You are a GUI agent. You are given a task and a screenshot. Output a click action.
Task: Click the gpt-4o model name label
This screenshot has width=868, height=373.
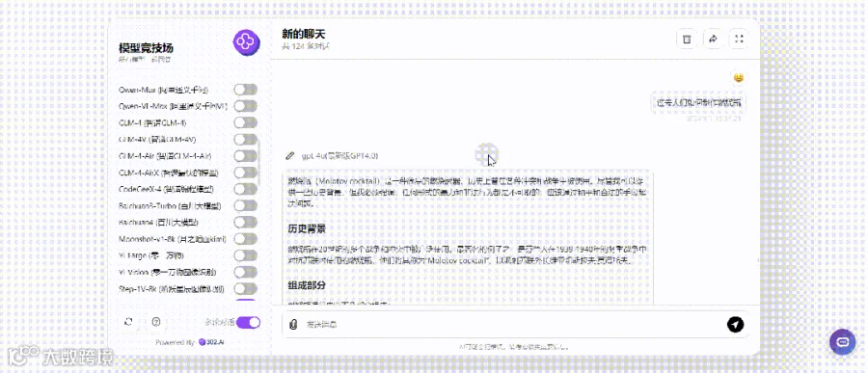point(339,156)
